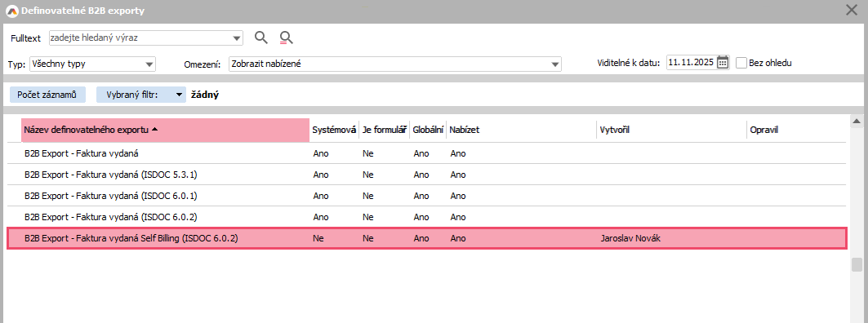Click Globální Ano in Self Billing row
868x323 pixels.
[421, 238]
